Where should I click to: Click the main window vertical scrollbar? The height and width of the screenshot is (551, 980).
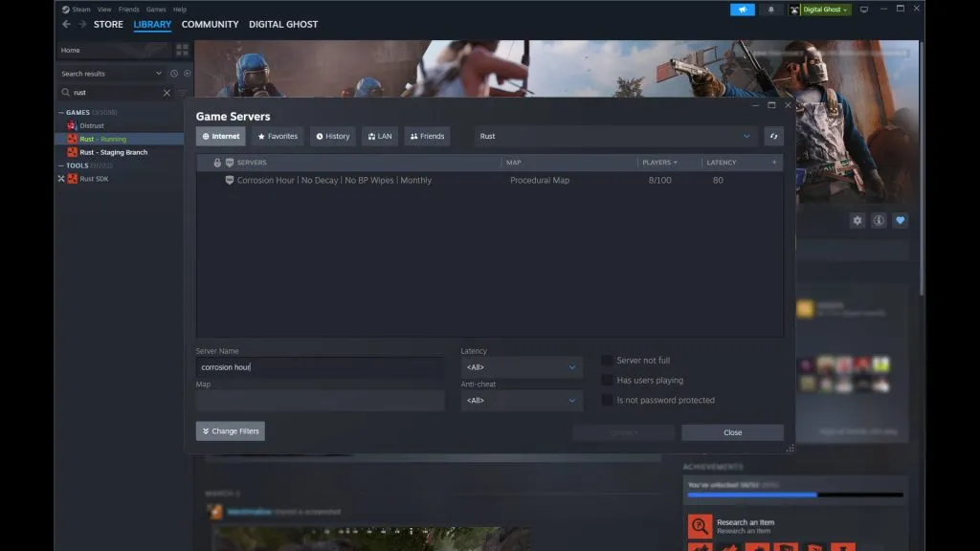[922, 168]
